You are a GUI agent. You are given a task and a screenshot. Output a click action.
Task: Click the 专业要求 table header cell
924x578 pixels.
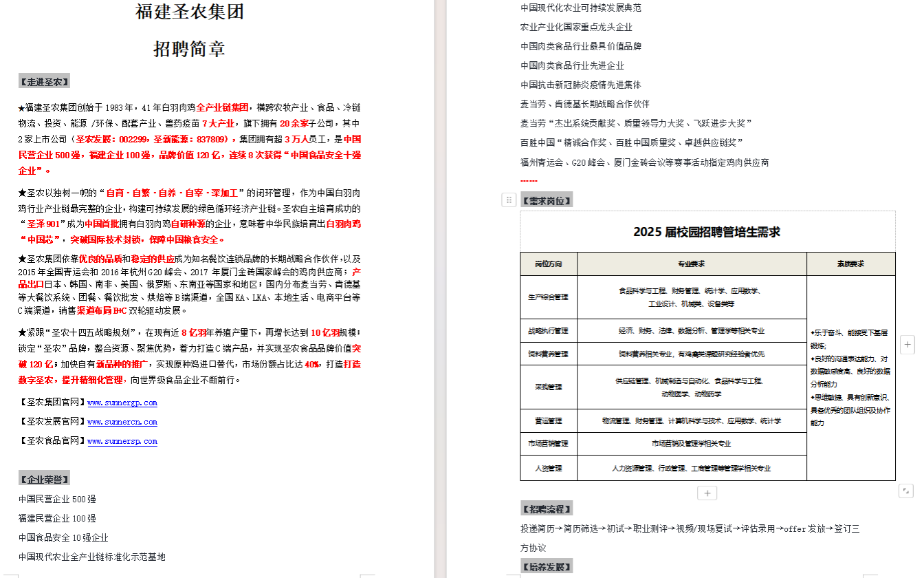[691, 264]
